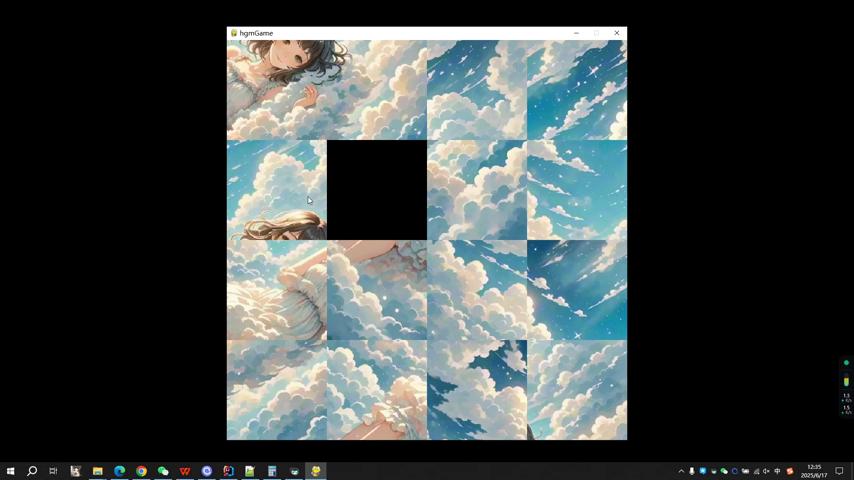Open the volume speaker tray icon
This screenshot has width=854, height=480.
[x=766, y=471]
